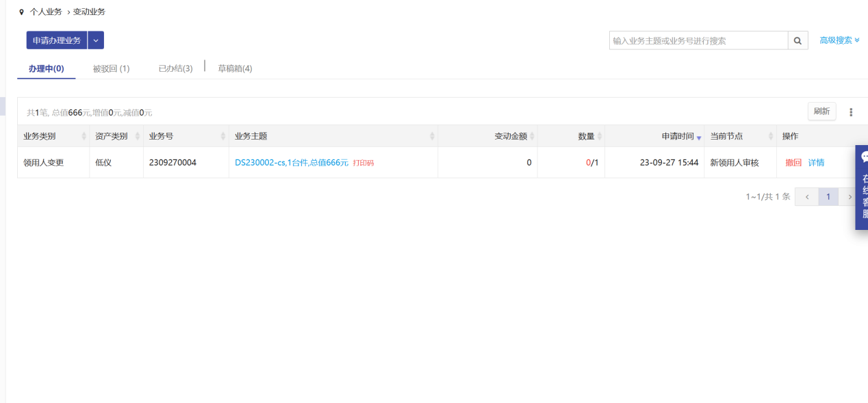Click 撤回 to withdraw the request
This screenshot has width=868, height=403.
click(793, 163)
